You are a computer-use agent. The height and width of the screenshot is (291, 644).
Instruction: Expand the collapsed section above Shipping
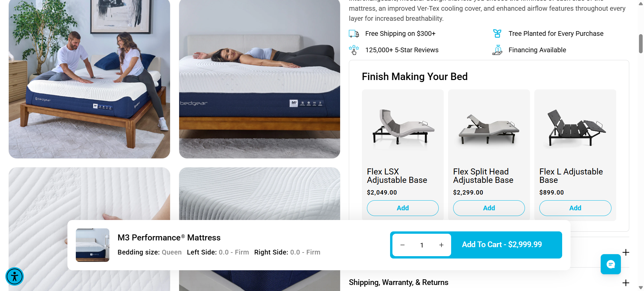(x=626, y=252)
